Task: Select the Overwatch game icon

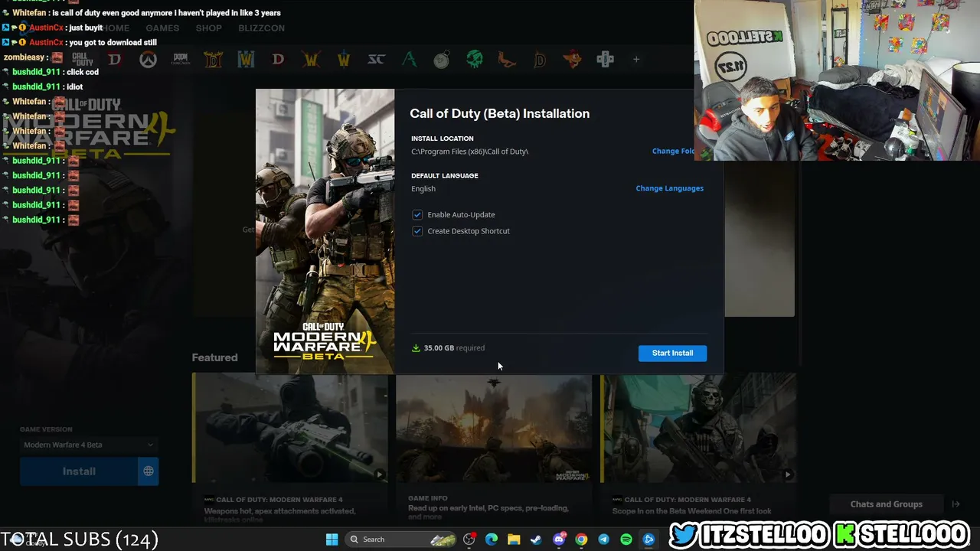Action: click(x=148, y=60)
